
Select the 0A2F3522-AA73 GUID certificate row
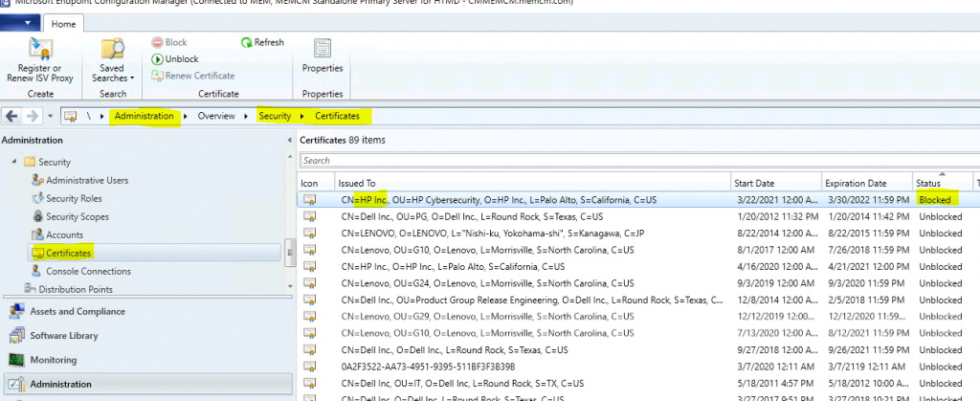click(637, 367)
